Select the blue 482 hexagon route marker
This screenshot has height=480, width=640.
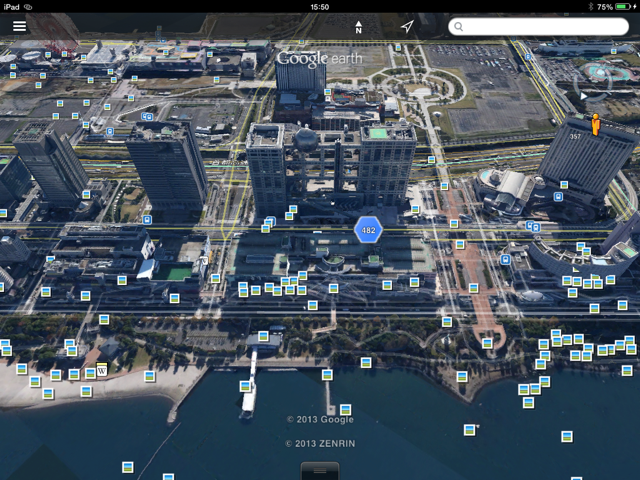pos(368,230)
